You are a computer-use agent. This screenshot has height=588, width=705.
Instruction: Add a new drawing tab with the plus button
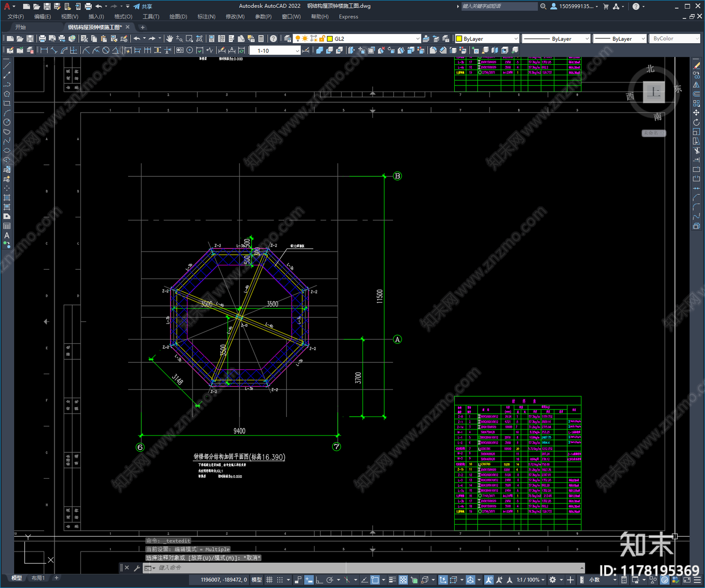point(142,27)
